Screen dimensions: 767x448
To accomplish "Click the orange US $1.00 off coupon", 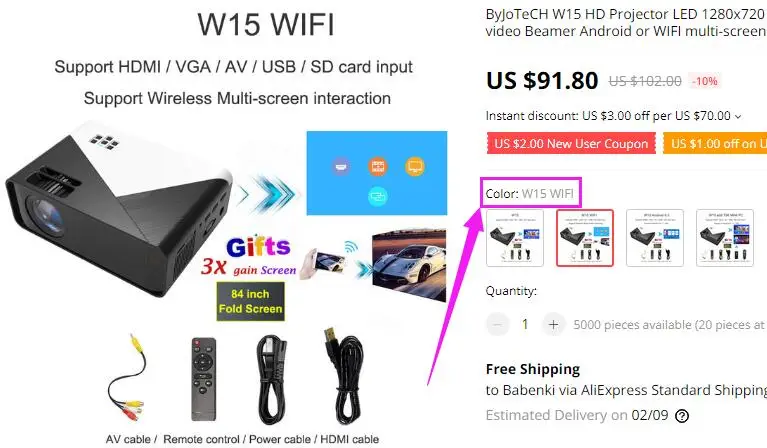I will pos(715,144).
